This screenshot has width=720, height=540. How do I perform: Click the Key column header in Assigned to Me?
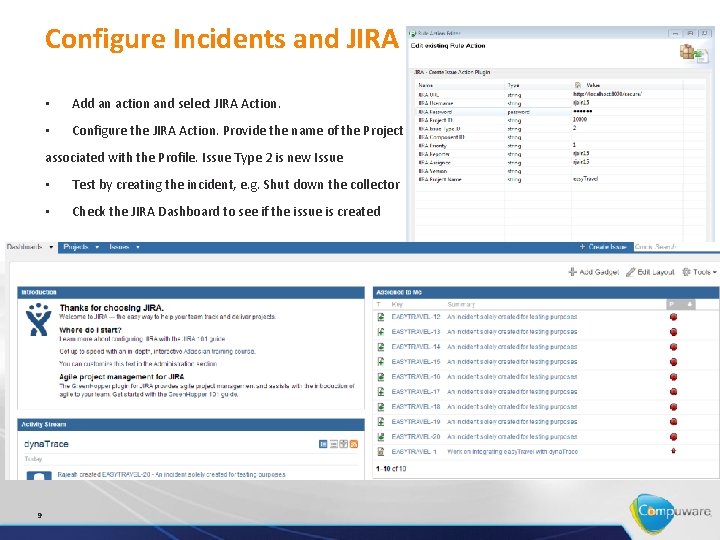pyautogui.click(x=397, y=304)
